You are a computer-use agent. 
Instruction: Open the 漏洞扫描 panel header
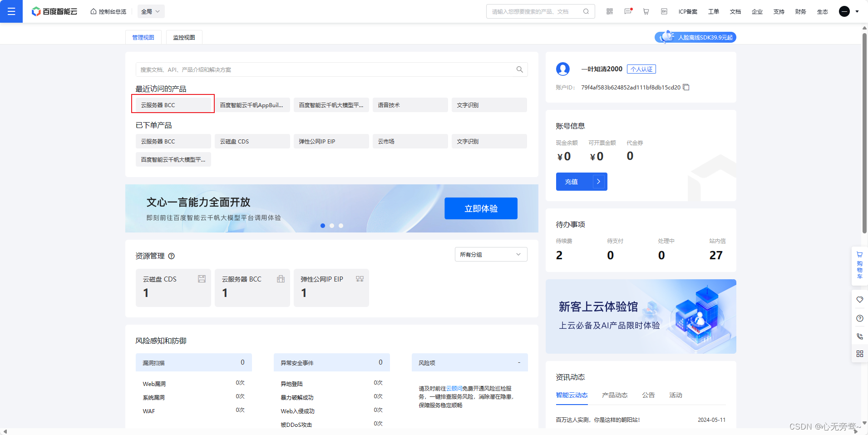(194, 362)
